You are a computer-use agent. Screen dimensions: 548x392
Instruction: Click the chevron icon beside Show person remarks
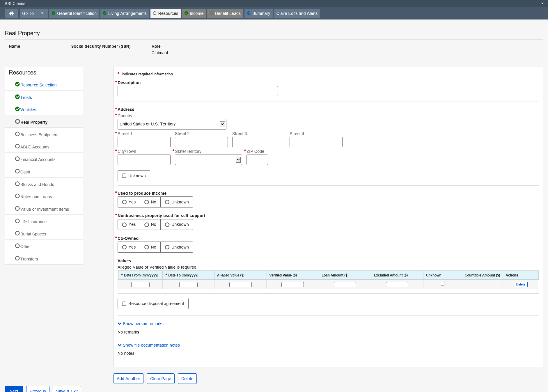pyautogui.click(x=120, y=324)
